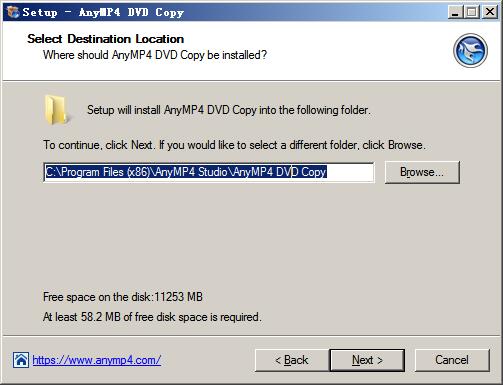Open the https://www.anymp4.com/ link
503x385 pixels.
(x=97, y=360)
